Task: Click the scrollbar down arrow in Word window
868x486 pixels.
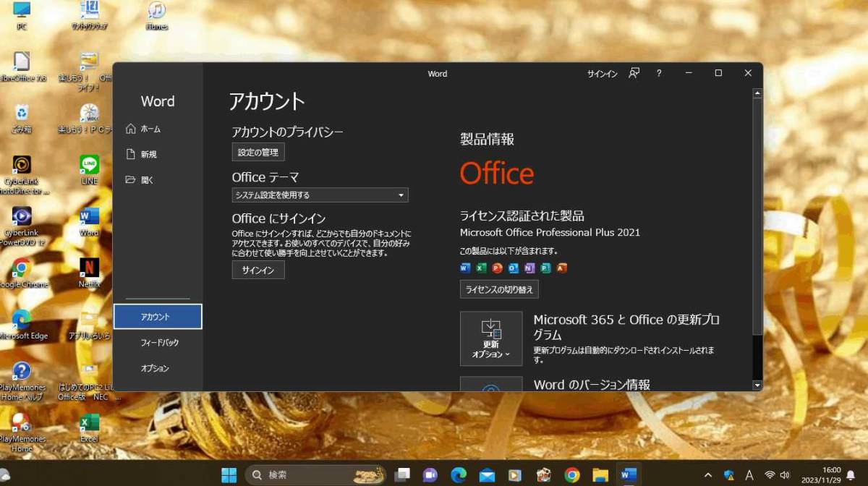Action: (x=757, y=385)
